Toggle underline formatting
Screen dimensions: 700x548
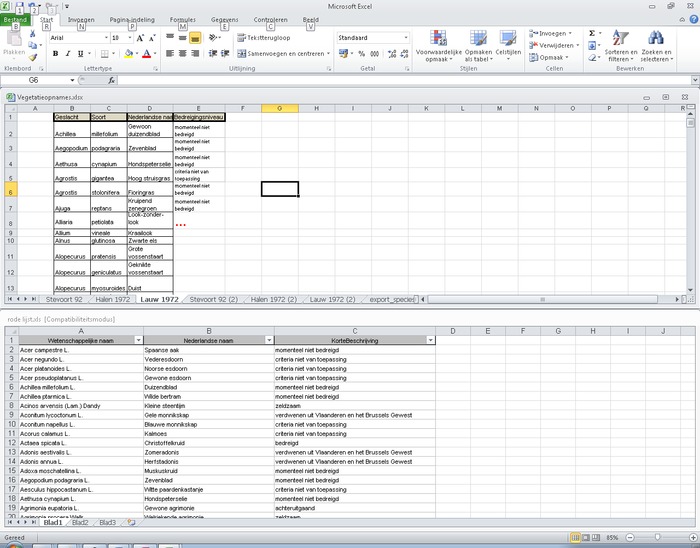[81, 54]
